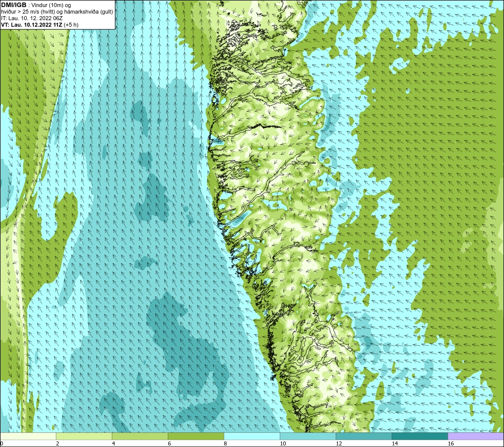This screenshot has height=447, width=504.
Task: Click the 12–14 m/s teal legend swatch
Action: [364, 436]
